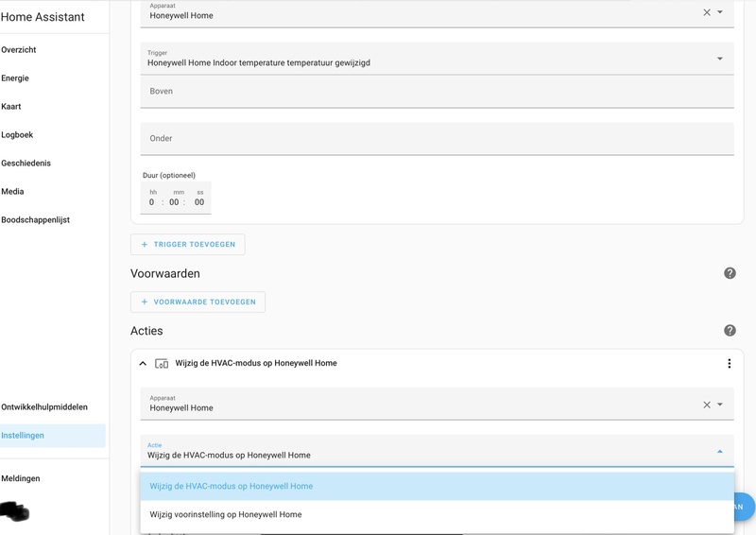Open the action's three-dot menu
The width and height of the screenshot is (756, 535).
(729, 363)
